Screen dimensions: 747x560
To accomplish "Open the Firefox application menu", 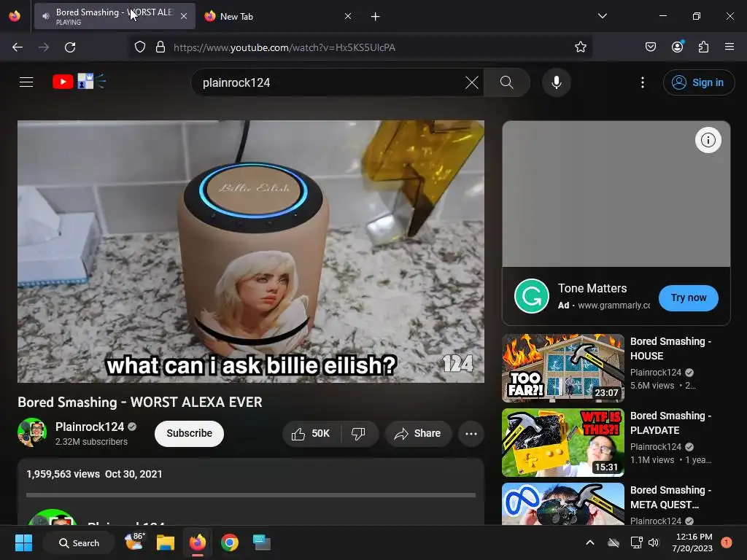I will [x=729, y=47].
